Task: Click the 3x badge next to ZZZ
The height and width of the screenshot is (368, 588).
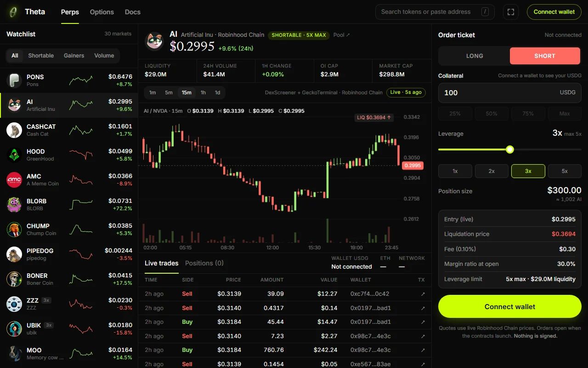Action: [x=46, y=300]
